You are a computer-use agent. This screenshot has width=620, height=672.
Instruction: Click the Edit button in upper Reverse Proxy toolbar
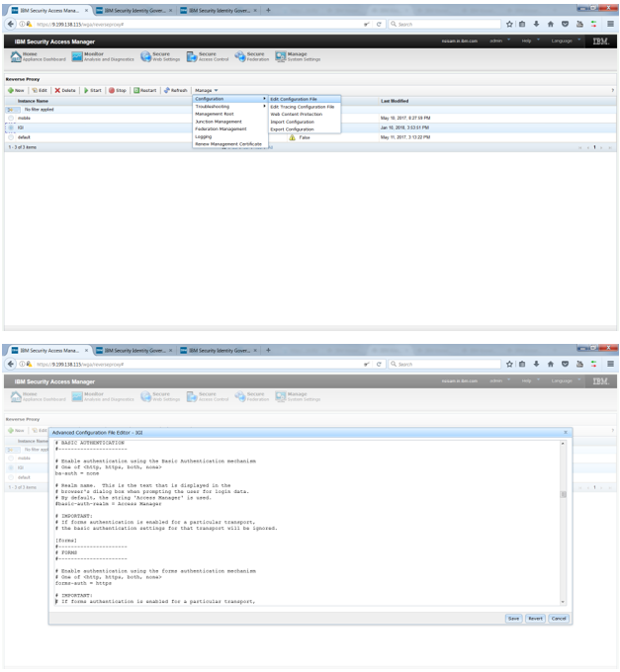[40, 91]
